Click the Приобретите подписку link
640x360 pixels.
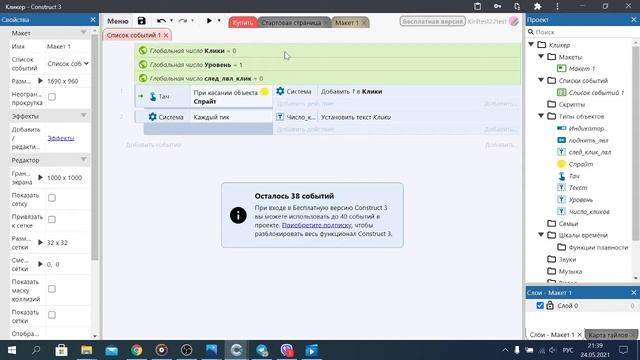click(x=316, y=225)
